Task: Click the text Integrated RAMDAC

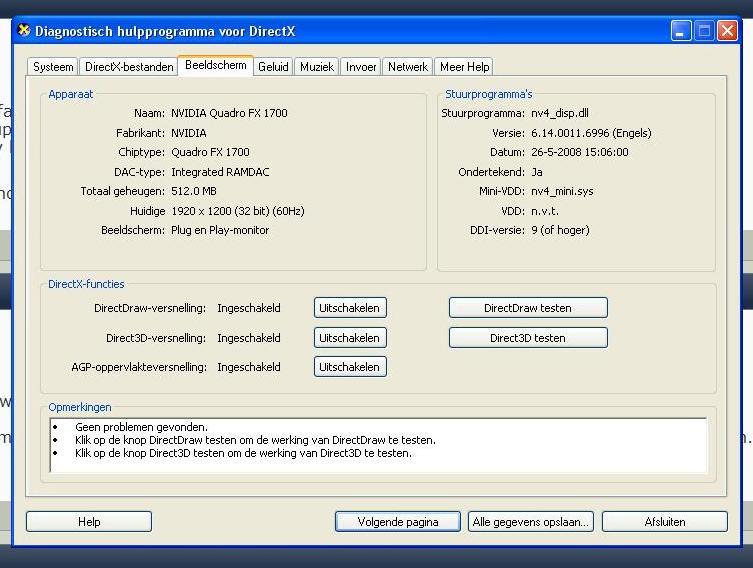Action: (x=220, y=172)
